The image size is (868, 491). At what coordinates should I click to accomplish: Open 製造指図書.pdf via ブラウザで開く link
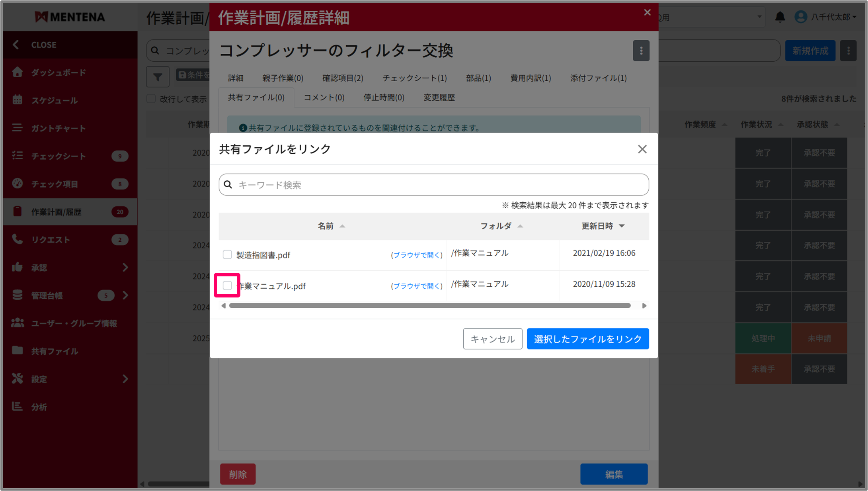[417, 255]
